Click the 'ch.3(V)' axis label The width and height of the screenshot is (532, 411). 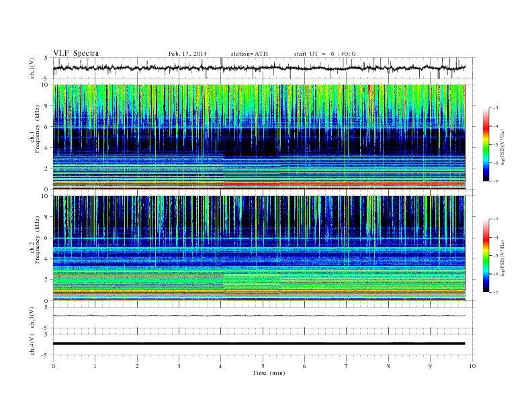(x=32, y=318)
